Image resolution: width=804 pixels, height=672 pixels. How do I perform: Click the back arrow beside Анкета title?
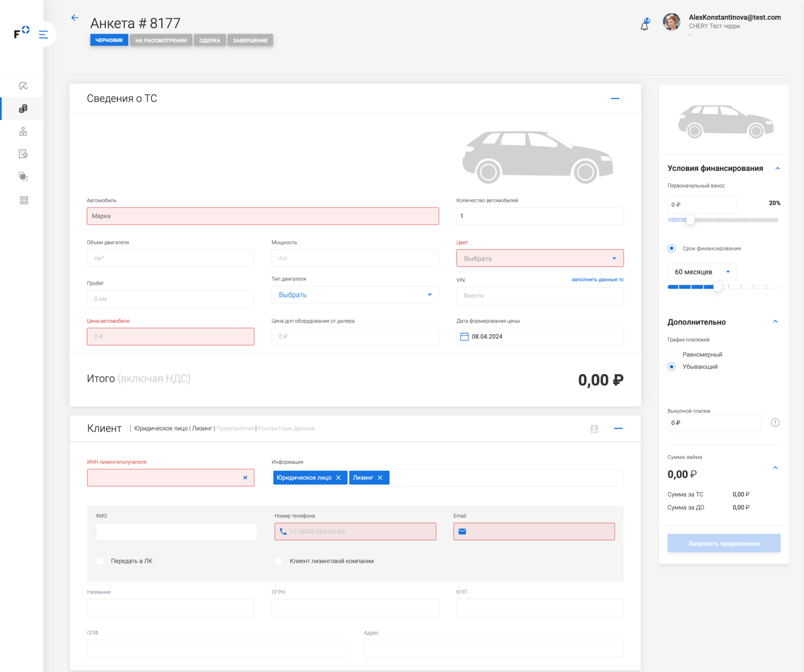75,18
